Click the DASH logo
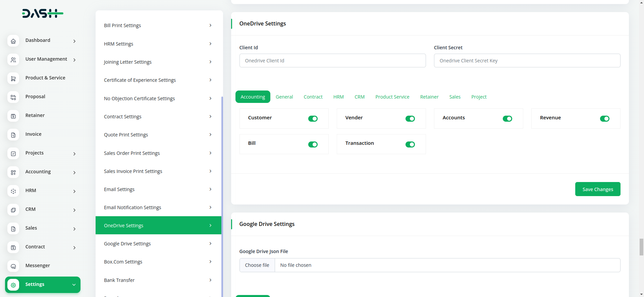 (x=43, y=13)
